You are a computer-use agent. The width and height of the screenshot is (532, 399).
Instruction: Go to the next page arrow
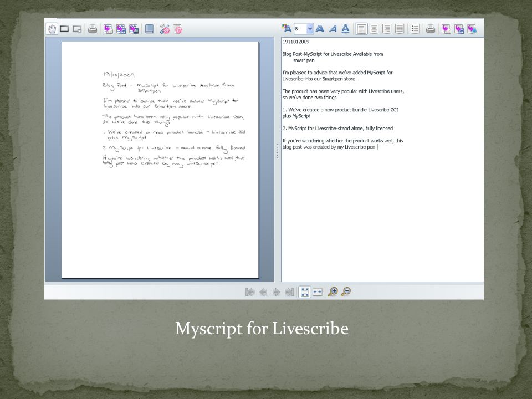276,292
